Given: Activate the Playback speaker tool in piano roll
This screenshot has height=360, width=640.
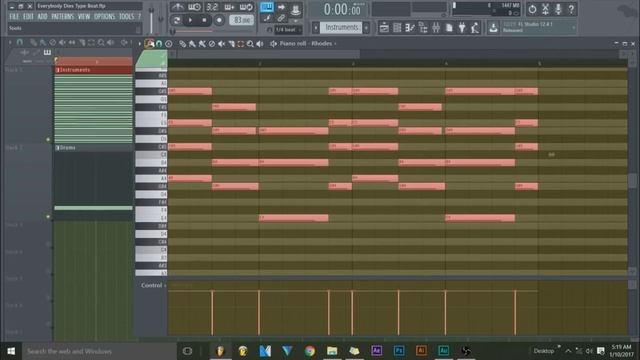Looking at the screenshot, I should coord(260,44).
